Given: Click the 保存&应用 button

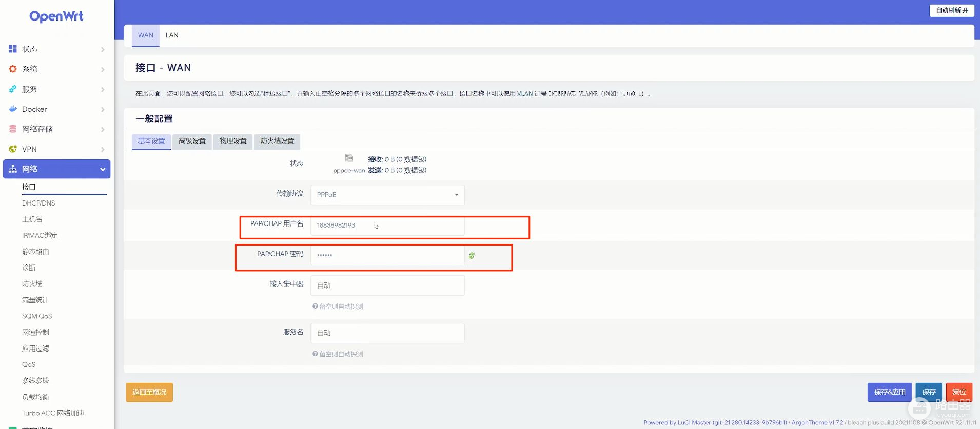Looking at the screenshot, I should click(889, 392).
